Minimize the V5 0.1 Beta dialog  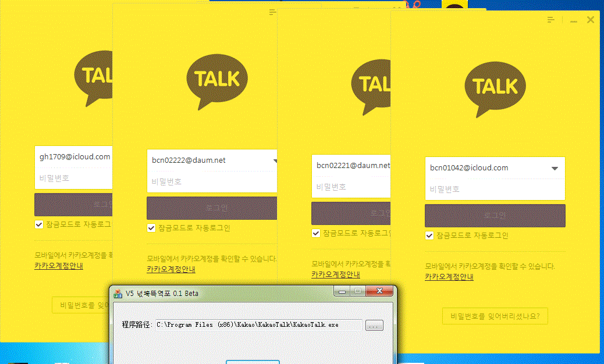pyautogui.click(x=342, y=291)
